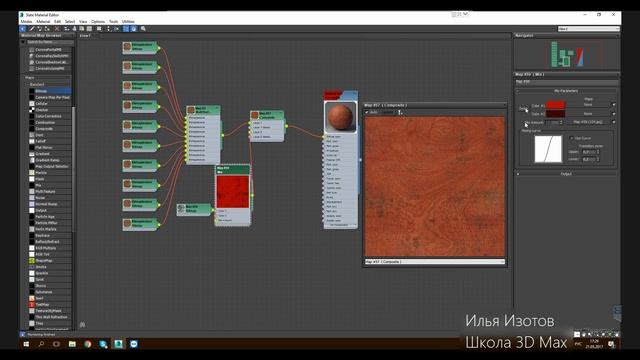640x360 pixels.
Task: Open Chrome from the taskbar
Action: 88,344
